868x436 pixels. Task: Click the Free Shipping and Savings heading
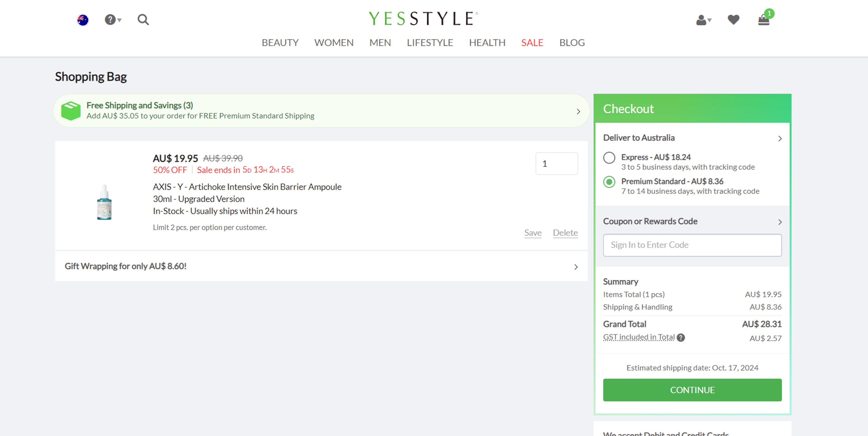(139, 106)
